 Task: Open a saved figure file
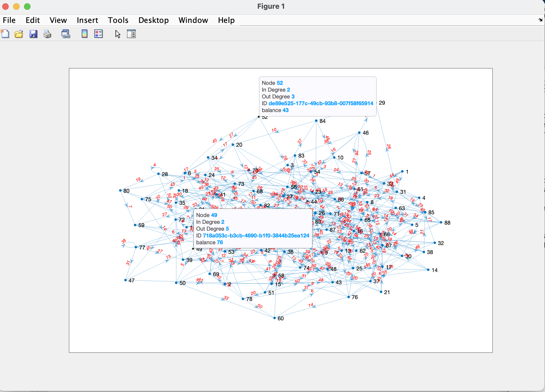click(x=19, y=34)
